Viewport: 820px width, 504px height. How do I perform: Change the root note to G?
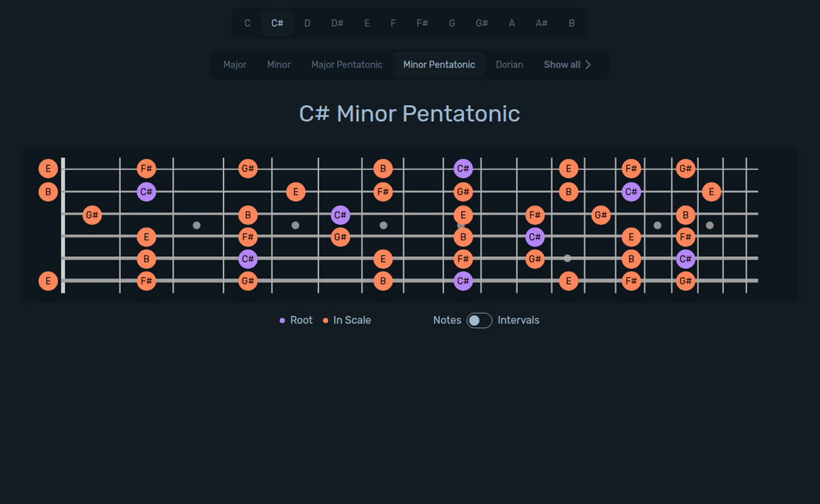[x=452, y=23]
